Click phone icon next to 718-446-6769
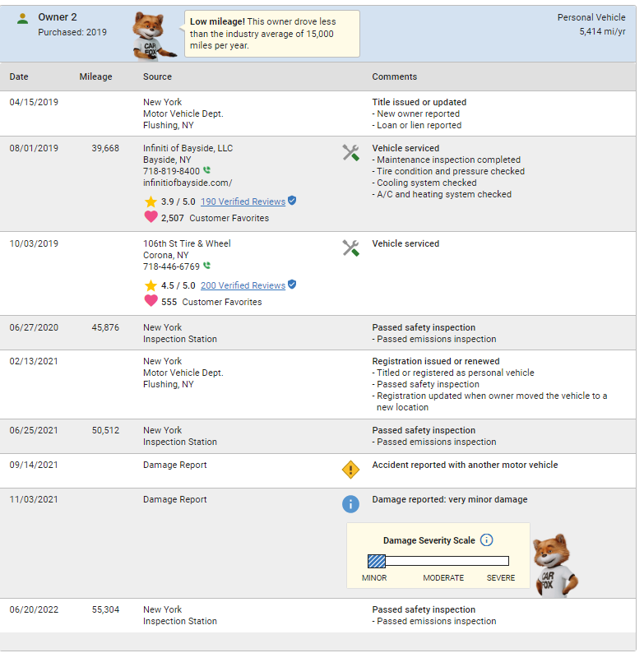This screenshot has height=653, width=644. point(207,266)
